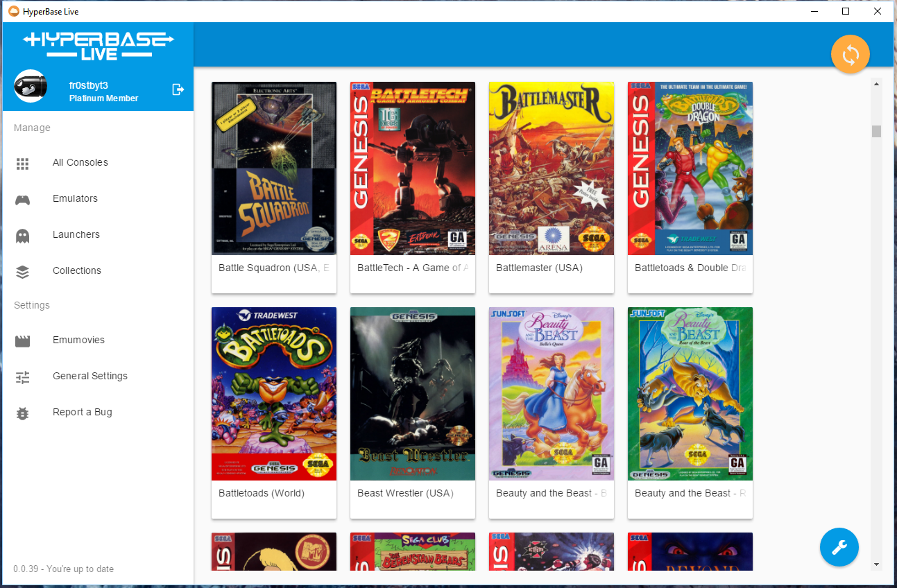Select the Battle Squadron cover art
This screenshot has height=588, width=897.
[274, 168]
